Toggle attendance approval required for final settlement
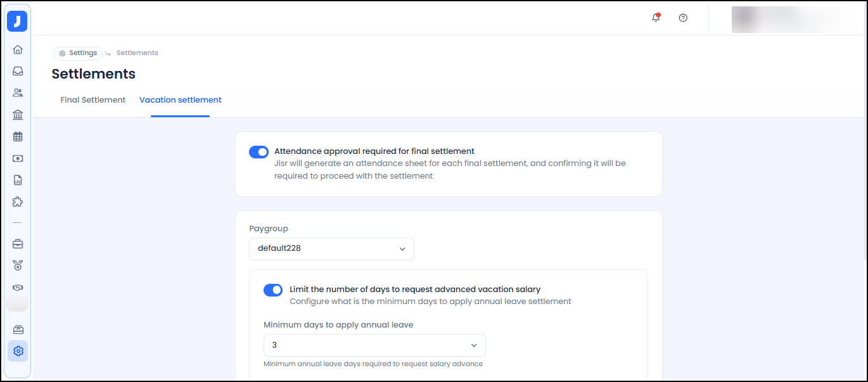The image size is (868, 382). [258, 152]
